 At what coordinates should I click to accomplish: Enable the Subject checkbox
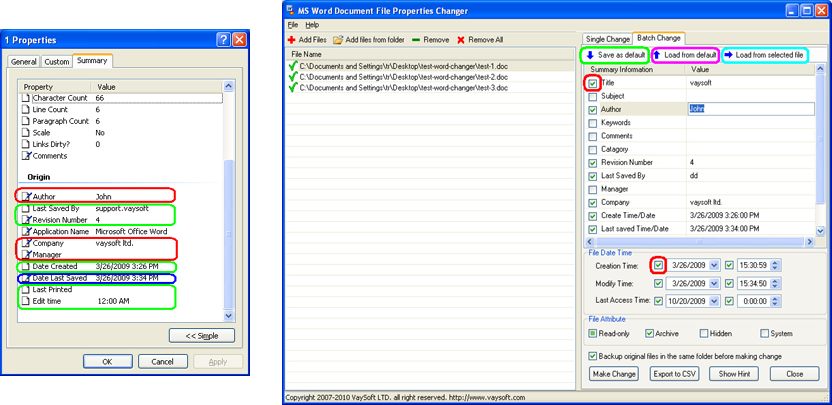coord(593,96)
